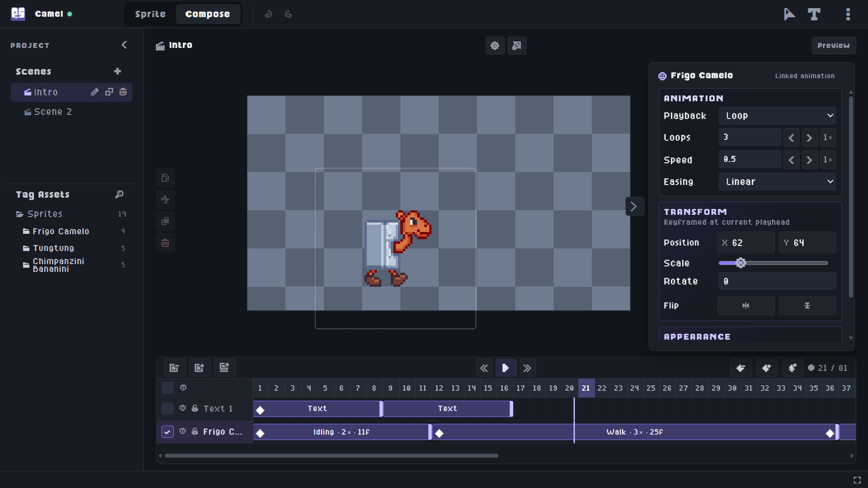Flip sprite vertically

807,306
